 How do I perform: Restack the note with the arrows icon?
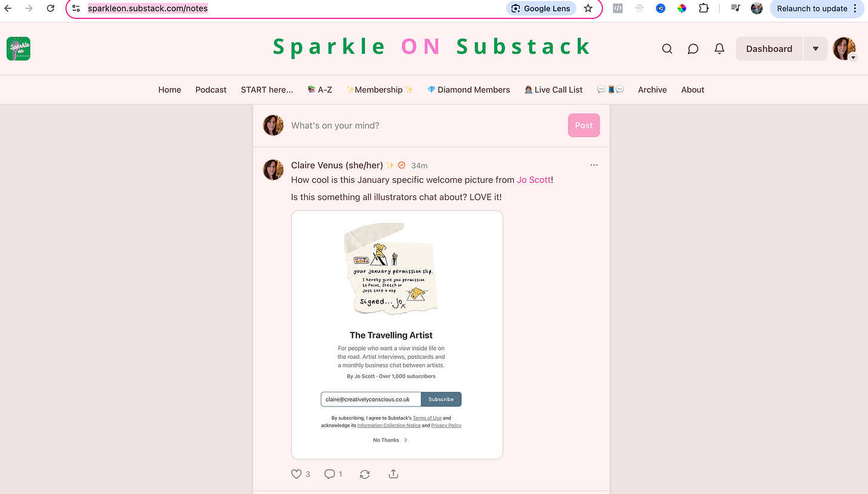[x=365, y=474]
